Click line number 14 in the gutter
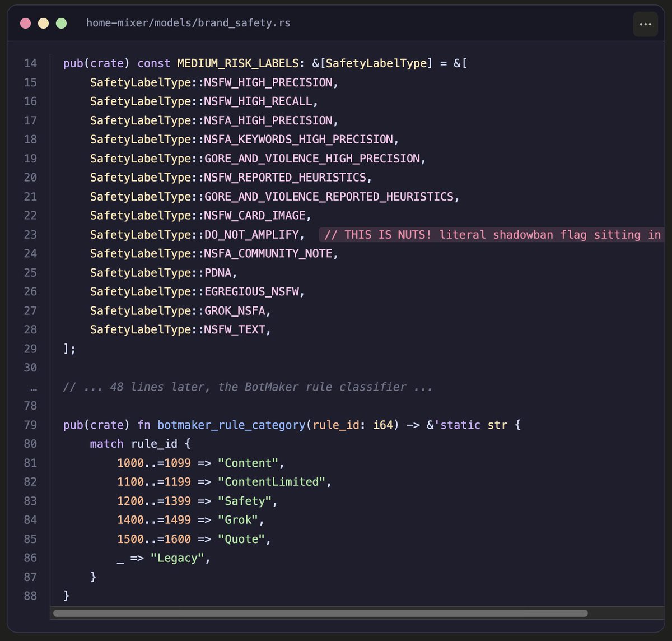The height and width of the screenshot is (641, 672). (x=30, y=63)
